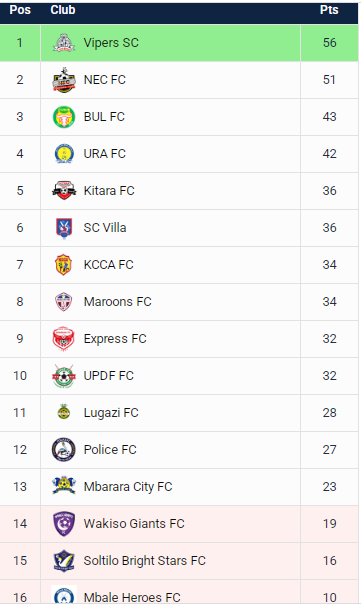Click the Pos column header
Image resolution: width=361 pixels, height=615 pixels.
pyautogui.click(x=20, y=10)
